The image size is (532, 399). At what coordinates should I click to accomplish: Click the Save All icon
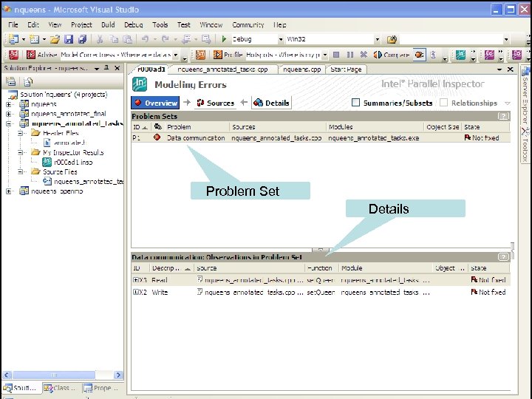(83, 39)
